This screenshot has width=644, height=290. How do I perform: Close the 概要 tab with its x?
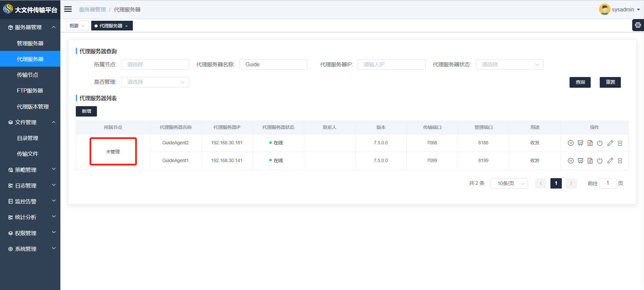[83, 26]
